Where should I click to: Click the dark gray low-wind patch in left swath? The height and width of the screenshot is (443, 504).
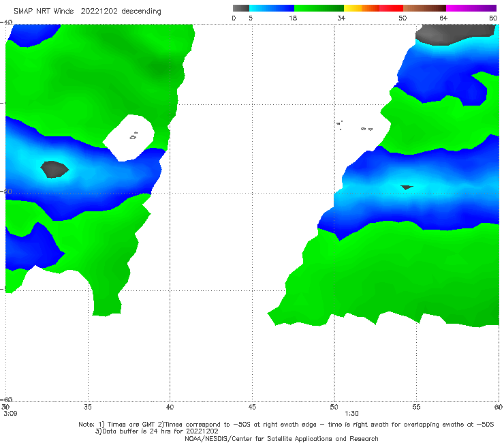(54, 169)
